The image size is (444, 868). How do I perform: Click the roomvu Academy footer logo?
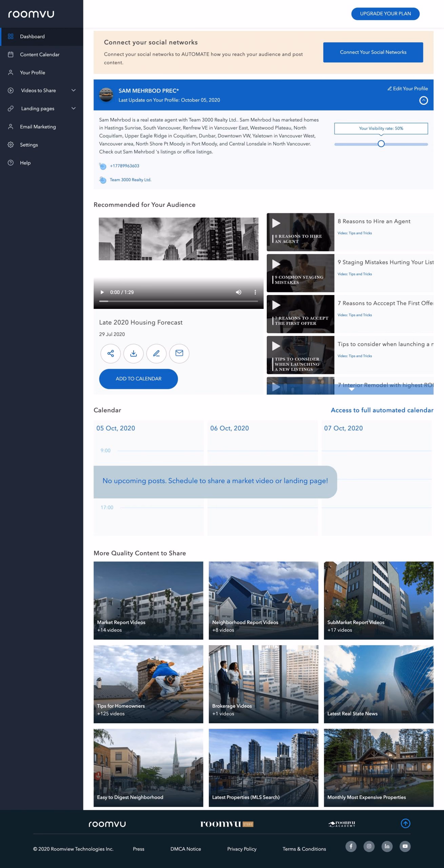click(342, 824)
